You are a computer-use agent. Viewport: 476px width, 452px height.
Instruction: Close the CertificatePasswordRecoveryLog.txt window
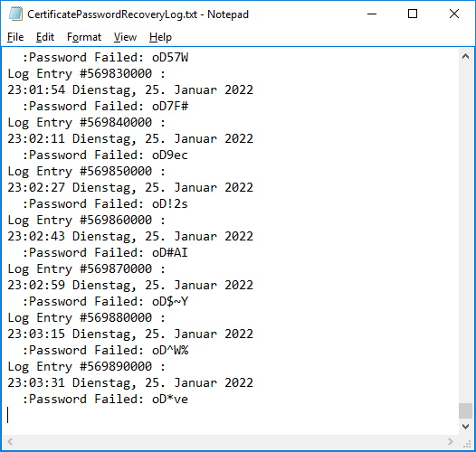click(454, 14)
